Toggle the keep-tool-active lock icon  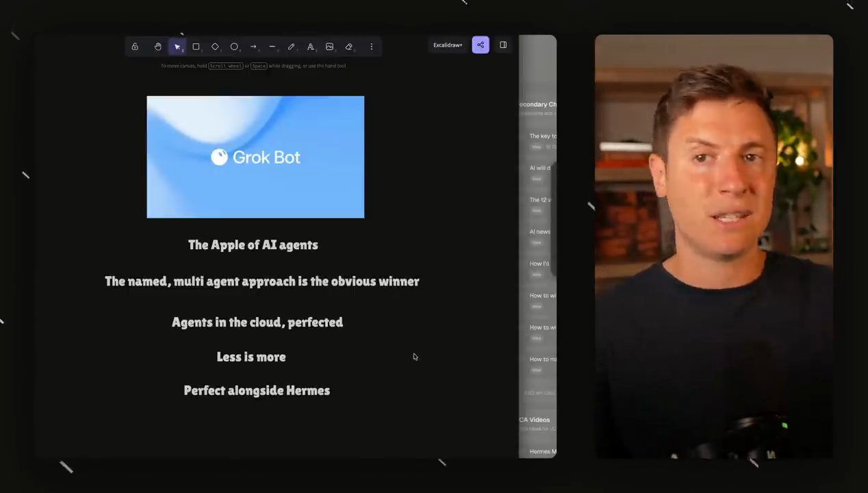click(x=135, y=47)
